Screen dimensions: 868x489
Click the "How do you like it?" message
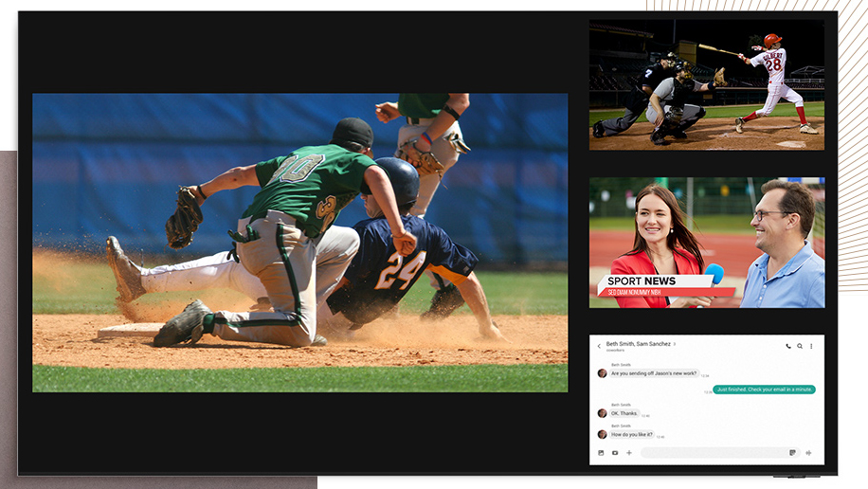(632, 434)
